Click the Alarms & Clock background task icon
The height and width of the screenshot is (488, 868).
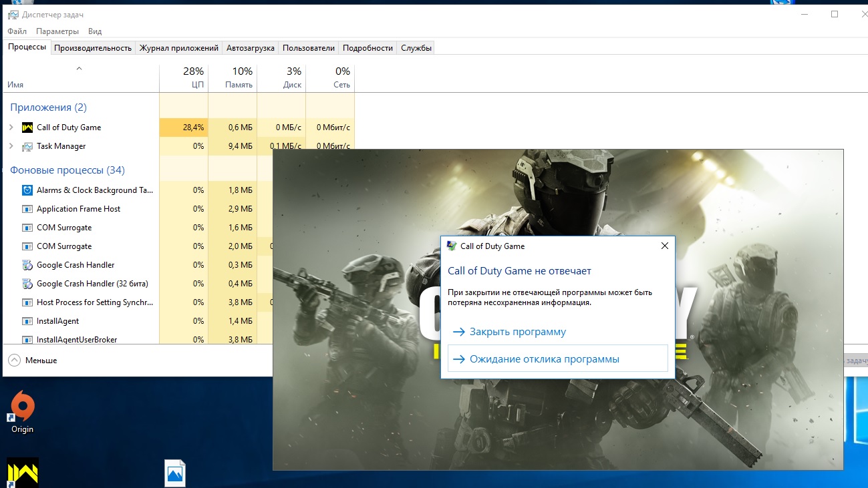pyautogui.click(x=27, y=190)
